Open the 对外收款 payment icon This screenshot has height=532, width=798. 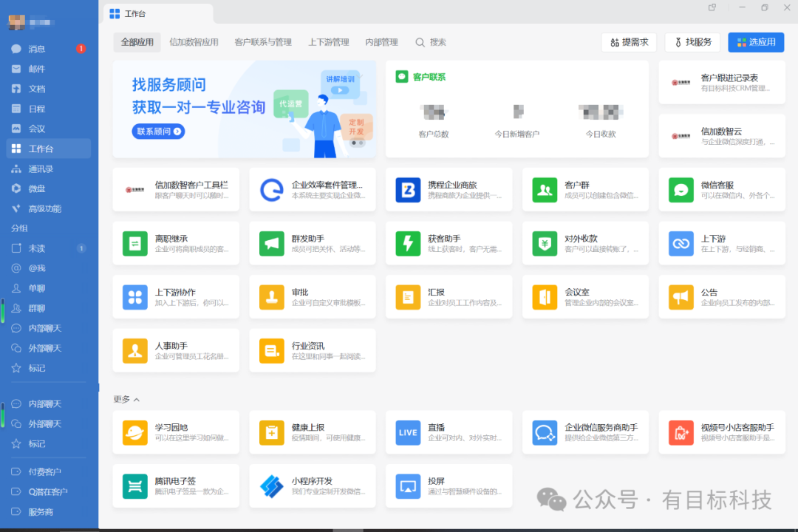click(545, 244)
